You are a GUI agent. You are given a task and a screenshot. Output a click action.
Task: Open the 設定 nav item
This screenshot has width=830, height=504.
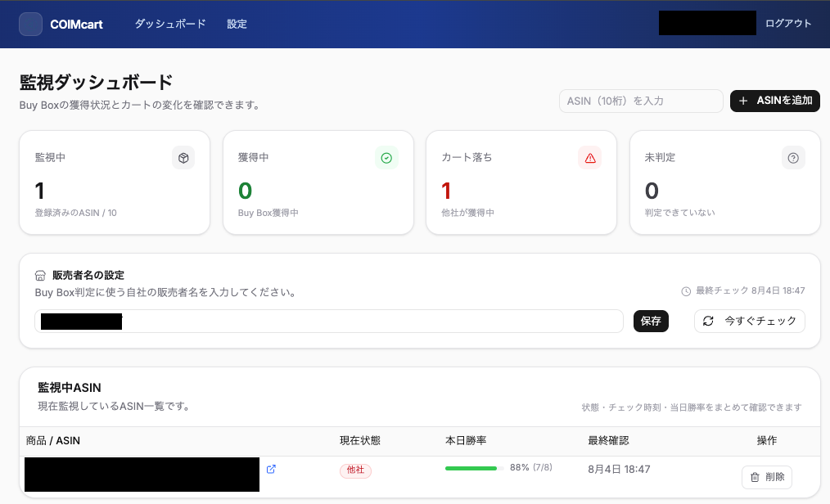tap(237, 24)
